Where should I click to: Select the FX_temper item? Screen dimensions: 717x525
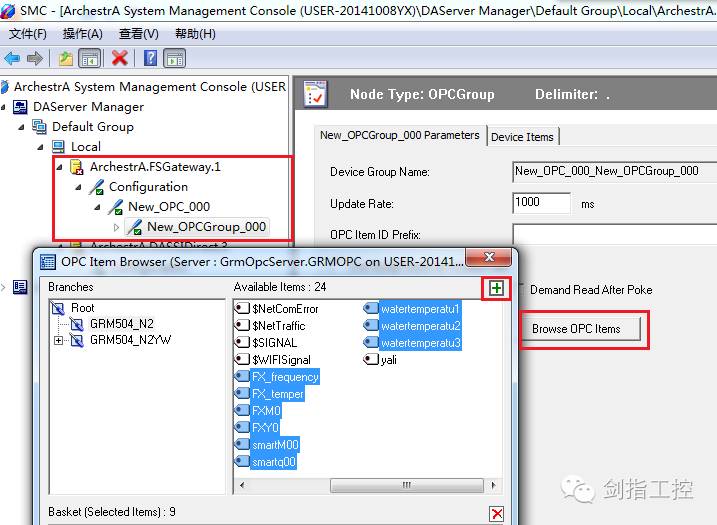point(278,394)
